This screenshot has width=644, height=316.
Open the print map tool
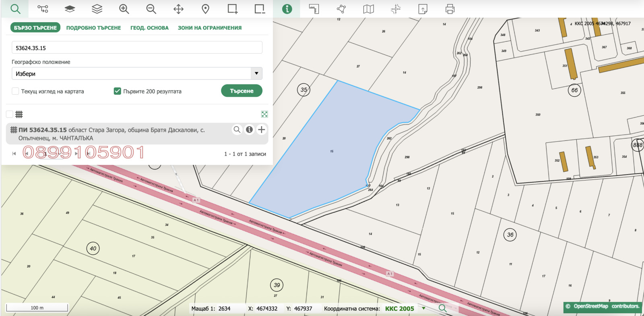450,9
